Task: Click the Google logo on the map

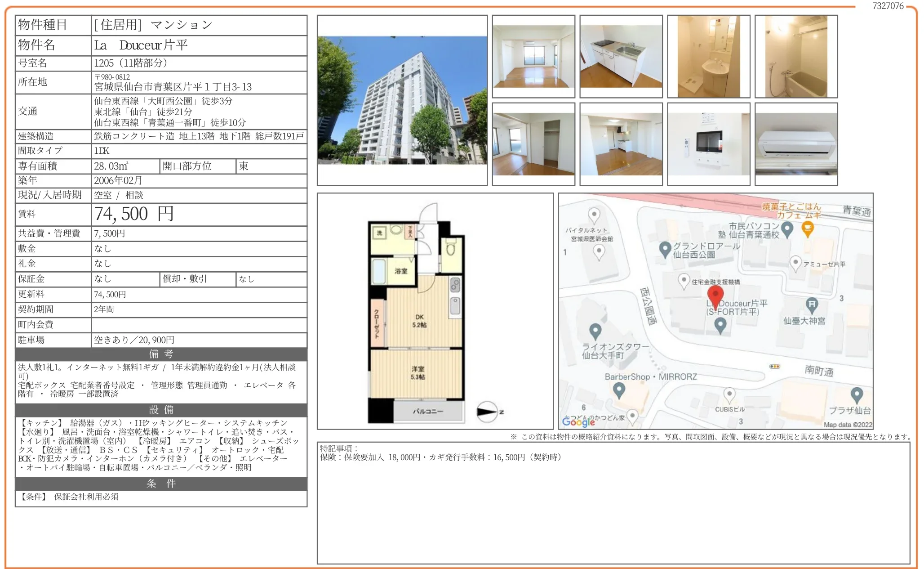Action: [x=580, y=422]
